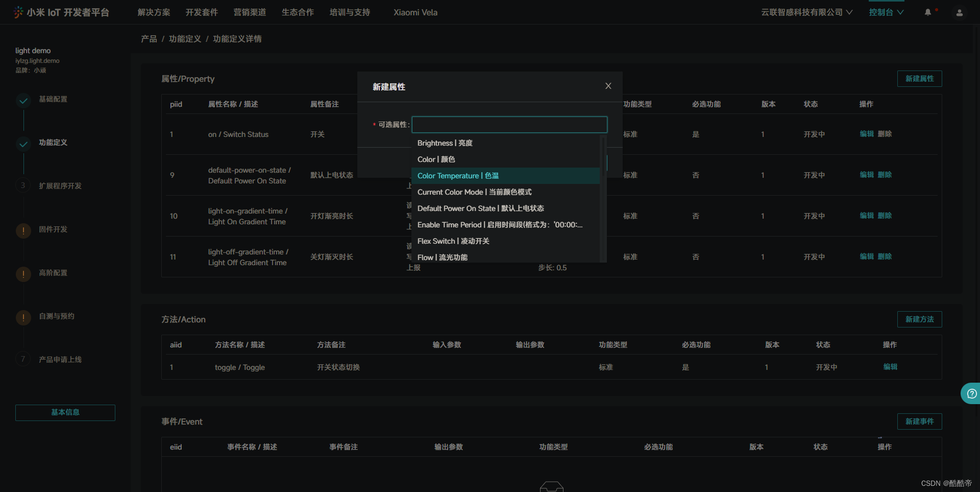Click the 固件开发 warning step icon
The image size is (980, 492).
pos(23,231)
